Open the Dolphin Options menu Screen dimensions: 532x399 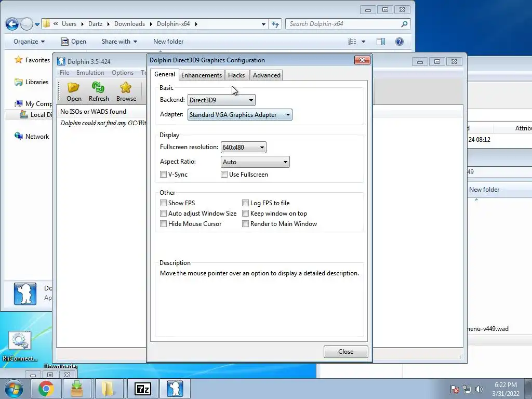123,73
